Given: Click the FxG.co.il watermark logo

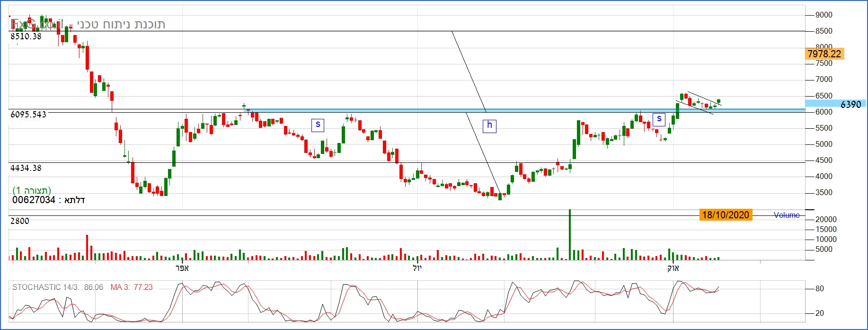Looking at the screenshot, I should click(37, 24).
